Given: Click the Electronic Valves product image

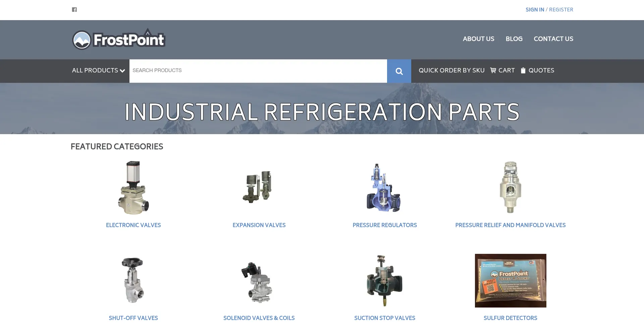Looking at the screenshot, I should pos(133,188).
